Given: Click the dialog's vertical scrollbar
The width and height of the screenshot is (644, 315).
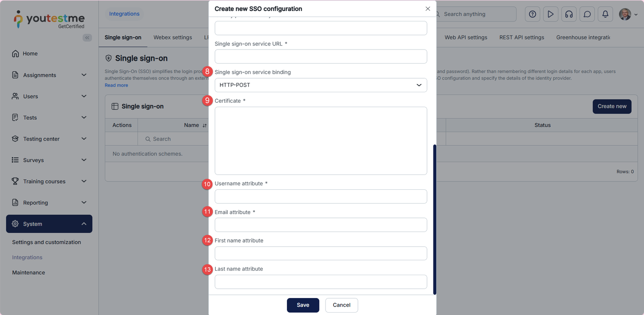Looking at the screenshot, I should tap(435, 220).
